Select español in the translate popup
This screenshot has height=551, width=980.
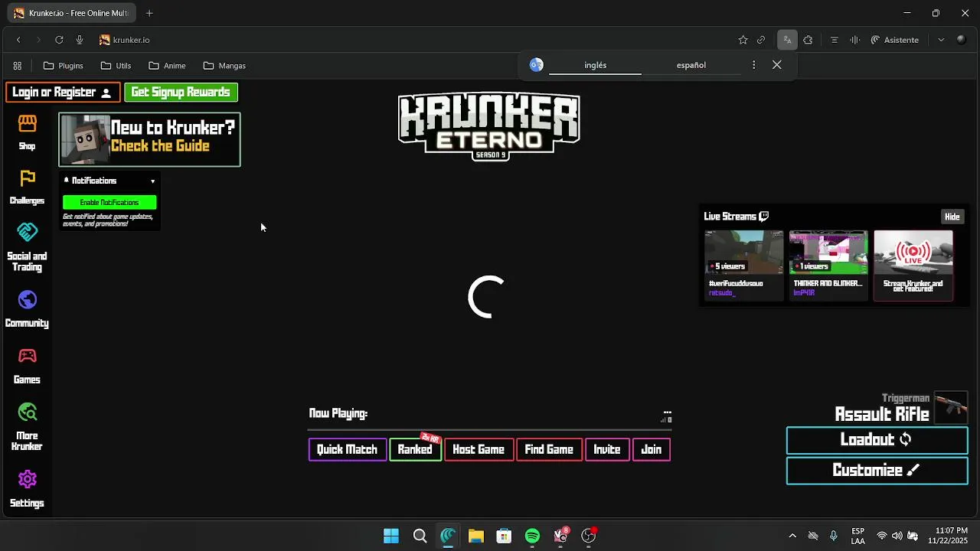(x=691, y=65)
